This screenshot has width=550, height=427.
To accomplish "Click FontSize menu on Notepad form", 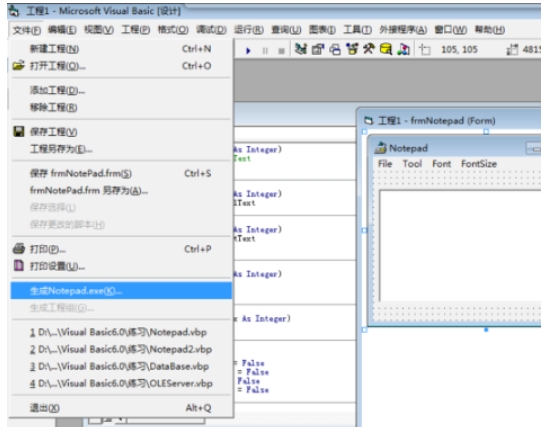I will [479, 164].
